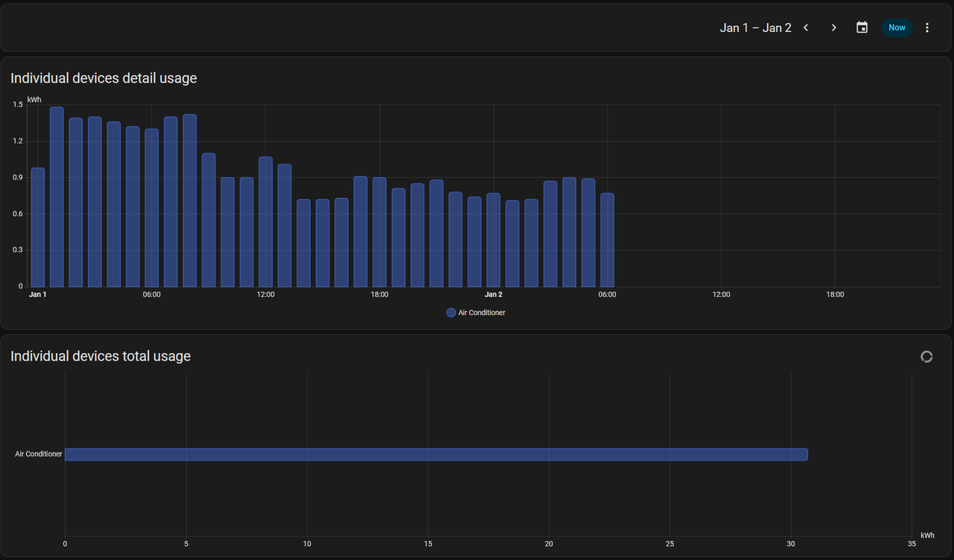
Task: Click the bar at Jan 2 06:00
Action: [607, 240]
